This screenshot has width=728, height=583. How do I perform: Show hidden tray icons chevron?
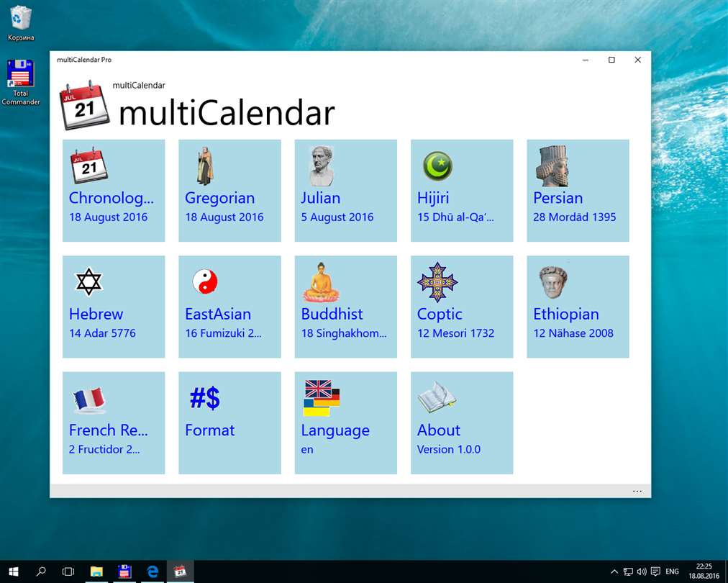[x=614, y=571]
